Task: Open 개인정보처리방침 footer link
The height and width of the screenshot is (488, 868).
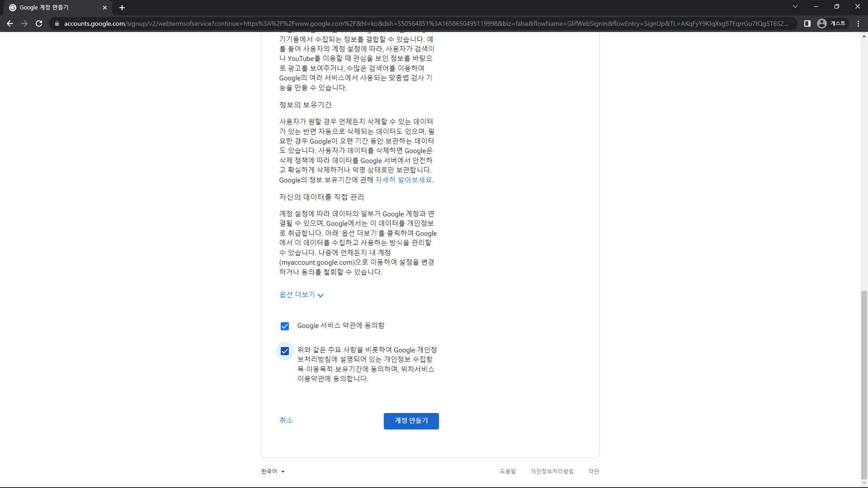Action: point(552,471)
